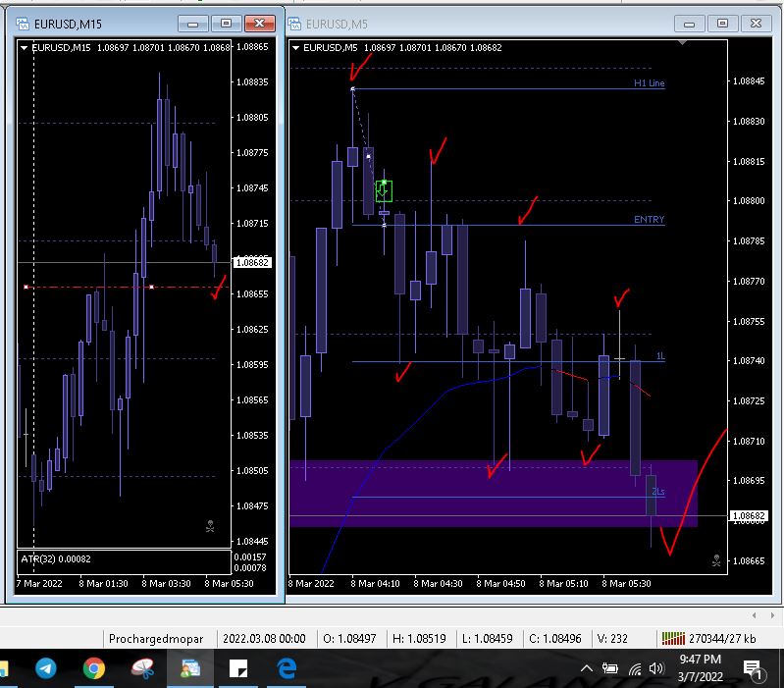Click the Prochargedmopar profile in status bar
Image resolution: width=784 pixels, height=688 pixels.
pyautogui.click(x=156, y=639)
